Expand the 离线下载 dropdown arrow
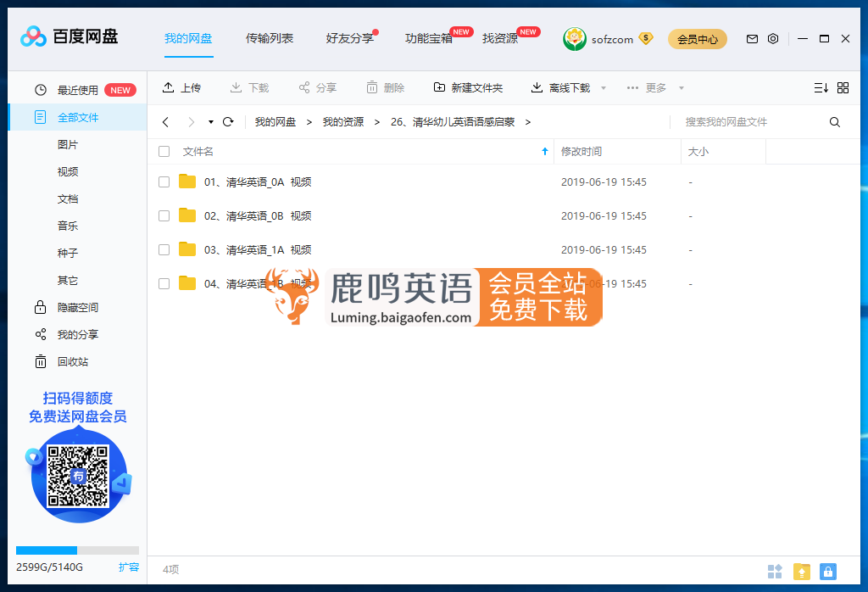868x592 pixels. point(604,88)
